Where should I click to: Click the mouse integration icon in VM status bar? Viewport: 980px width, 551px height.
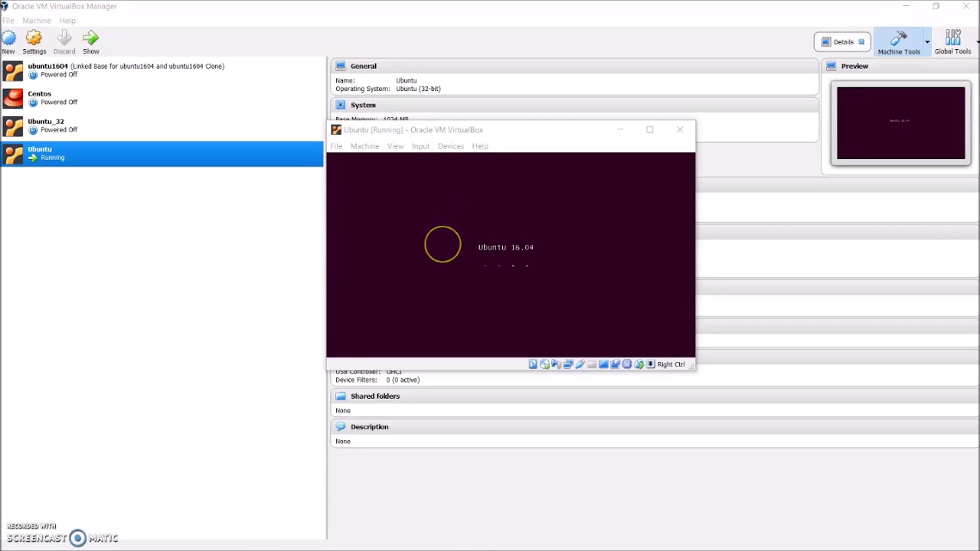[x=639, y=364]
